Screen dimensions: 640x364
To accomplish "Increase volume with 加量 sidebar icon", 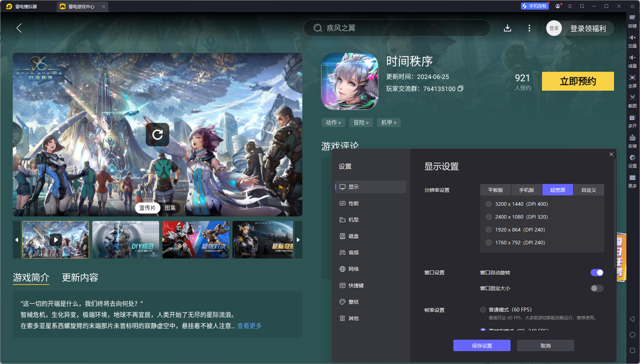I will coord(632,41).
